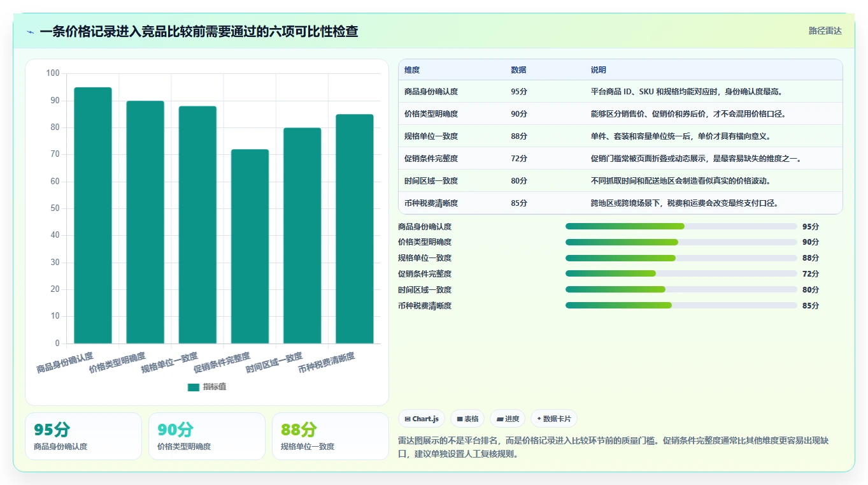868x485 pixels.
Task: Click the 85分 progress bar for 币种税费清晰度
Action: coord(681,305)
